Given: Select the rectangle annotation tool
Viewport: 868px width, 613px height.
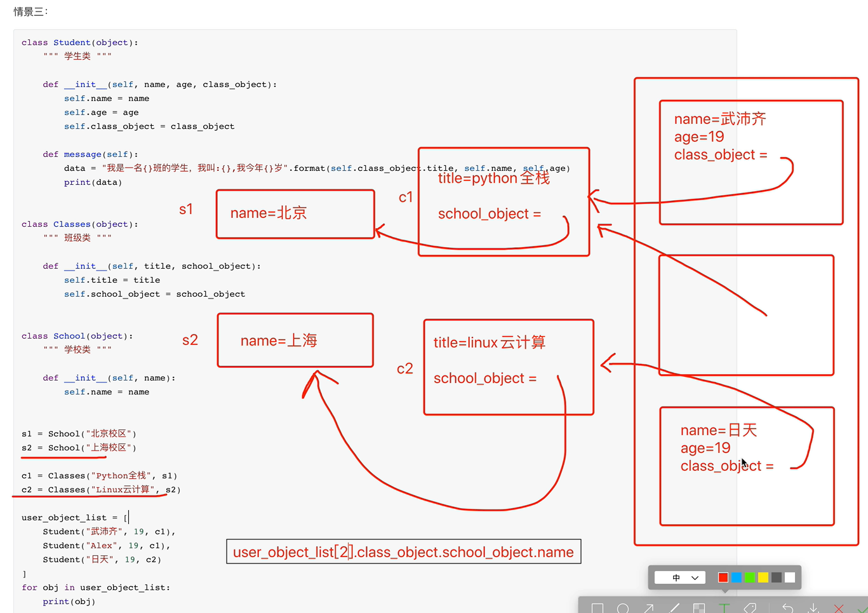Looking at the screenshot, I should pos(598,609).
